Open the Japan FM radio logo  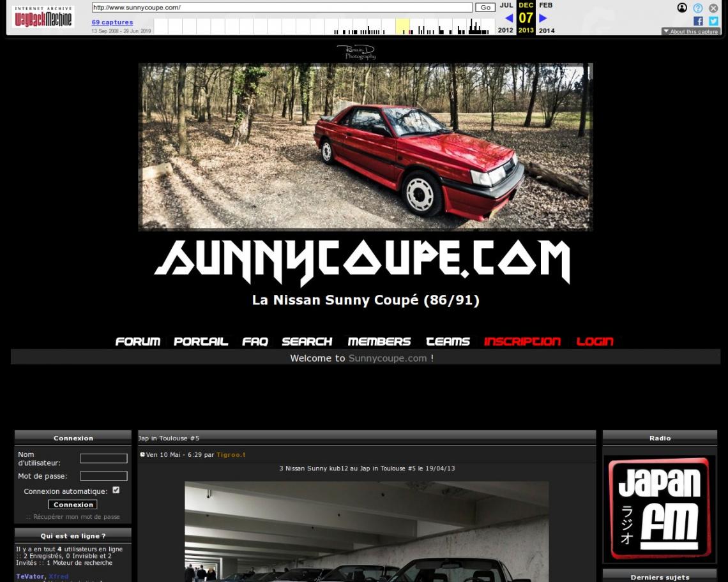coord(659,508)
